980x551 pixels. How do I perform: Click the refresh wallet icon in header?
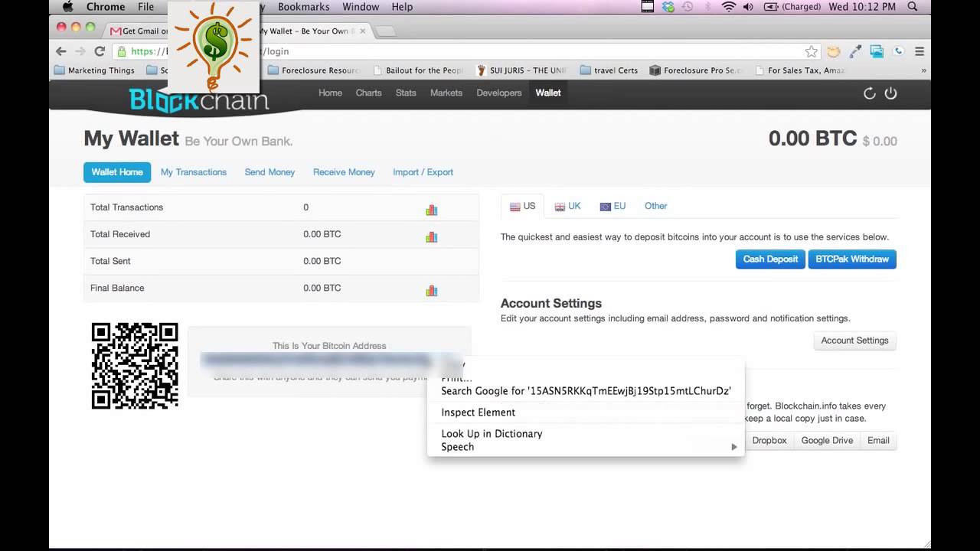[x=869, y=93]
